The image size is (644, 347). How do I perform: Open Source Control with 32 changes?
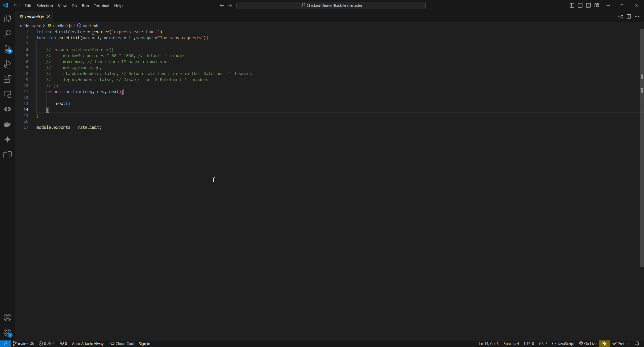pos(8,49)
